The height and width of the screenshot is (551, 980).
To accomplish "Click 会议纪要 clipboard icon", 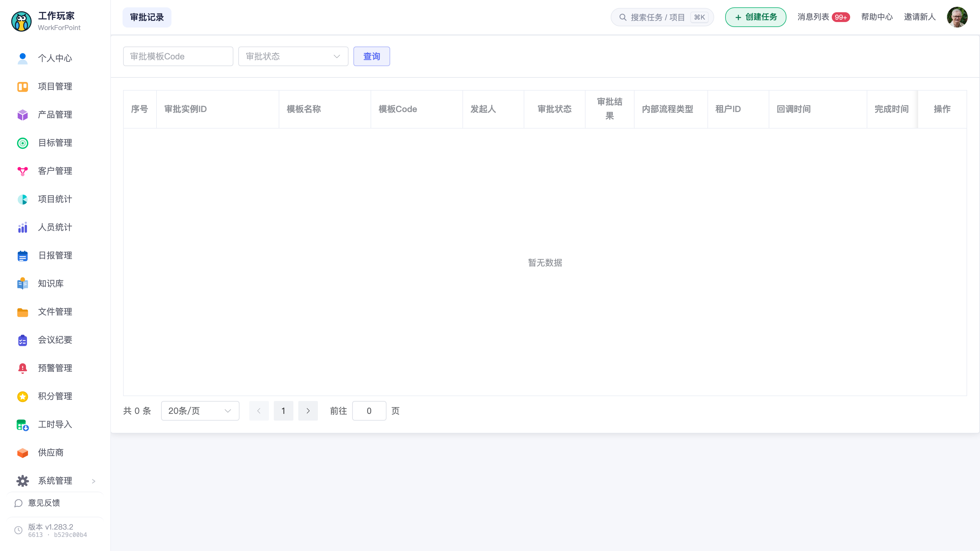I will click(22, 340).
